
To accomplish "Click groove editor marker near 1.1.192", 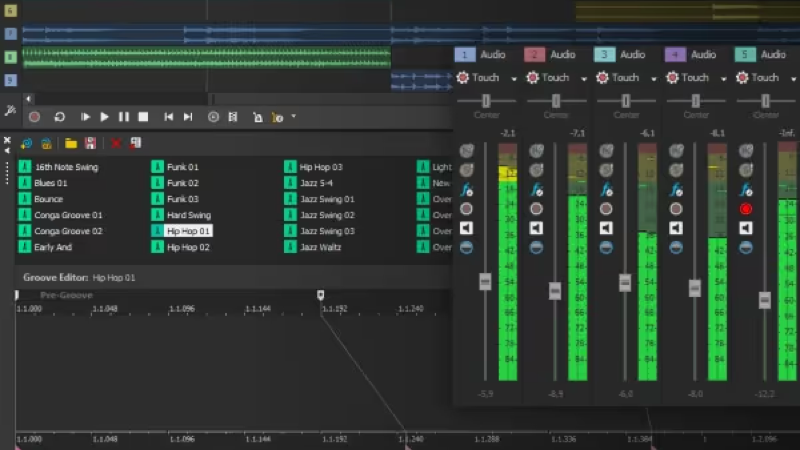I will [320, 295].
